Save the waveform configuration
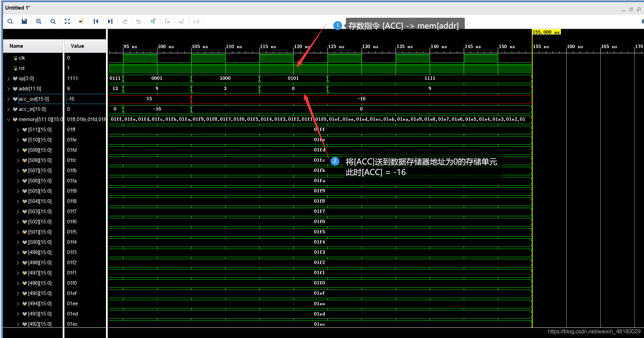Viewport: 644px width, 338px height. pos(24,21)
